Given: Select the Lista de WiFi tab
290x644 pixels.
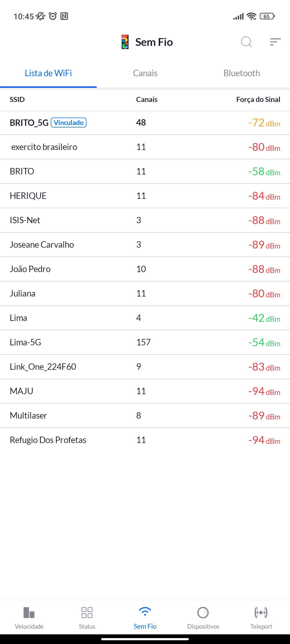Looking at the screenshot, I should [48, 73].
